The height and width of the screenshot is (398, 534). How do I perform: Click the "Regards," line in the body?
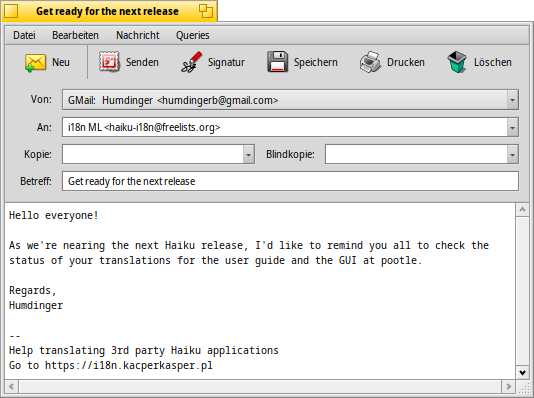tap(32, 290)
